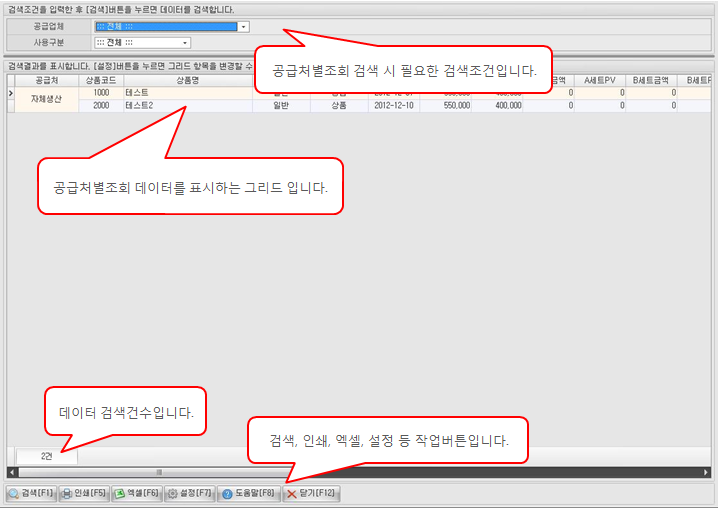Click the 검색[F1] search button

point(31,493)
